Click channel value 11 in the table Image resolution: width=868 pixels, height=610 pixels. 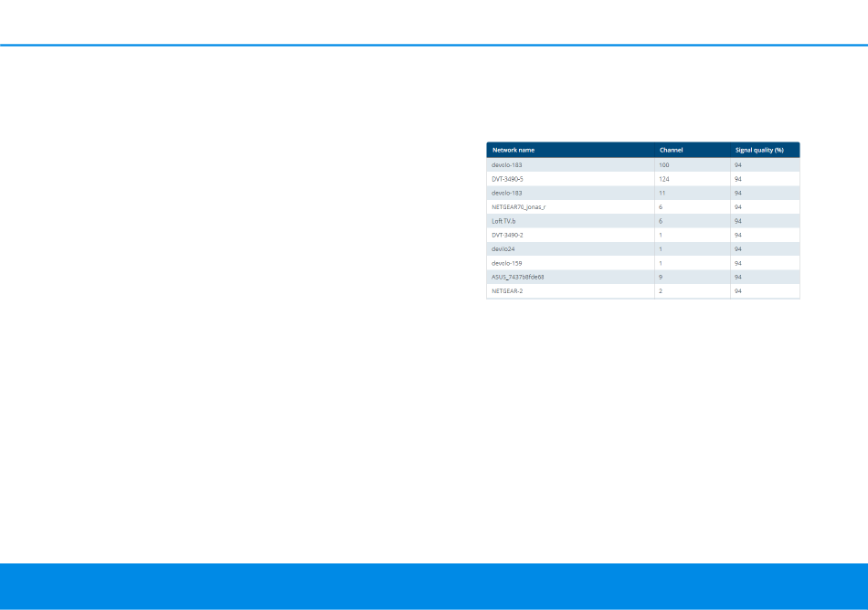tap(662, 194)
